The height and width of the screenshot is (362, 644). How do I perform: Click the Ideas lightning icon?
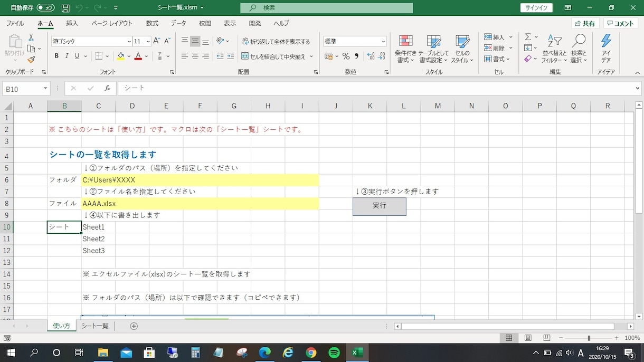(x=606, y=41)
